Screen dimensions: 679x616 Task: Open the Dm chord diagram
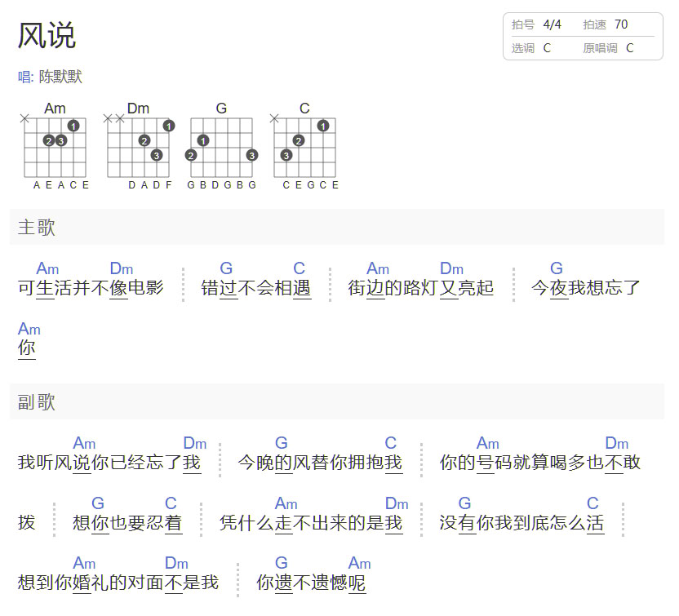coord(138,146)
